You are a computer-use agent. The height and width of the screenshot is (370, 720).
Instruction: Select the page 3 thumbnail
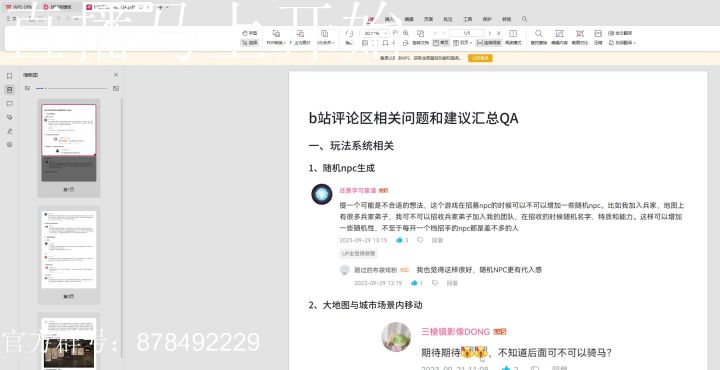[69, 343]
